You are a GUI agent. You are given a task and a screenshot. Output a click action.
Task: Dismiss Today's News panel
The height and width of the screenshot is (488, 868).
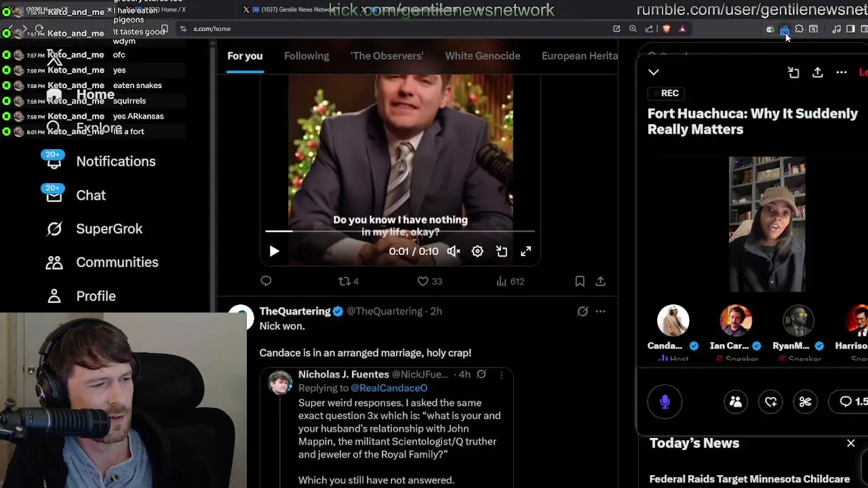tap(851, 443)
